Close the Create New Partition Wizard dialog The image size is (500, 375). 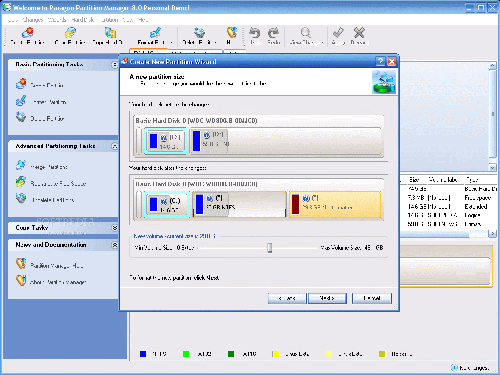pyautogui.click(x=392, y=61)
